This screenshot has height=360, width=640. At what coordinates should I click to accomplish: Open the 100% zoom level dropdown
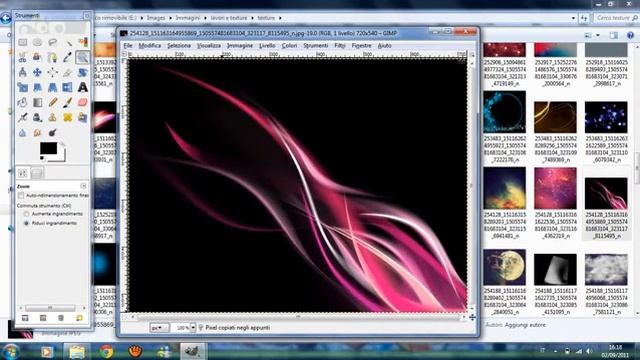[193, 327]
